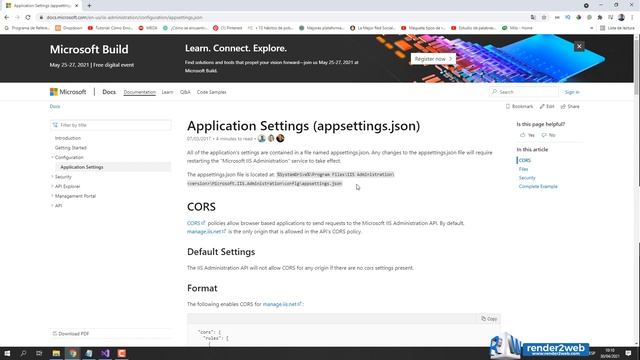Jump to CORS in this article
The height and width of the screenshot is (360, 640).
524,160
